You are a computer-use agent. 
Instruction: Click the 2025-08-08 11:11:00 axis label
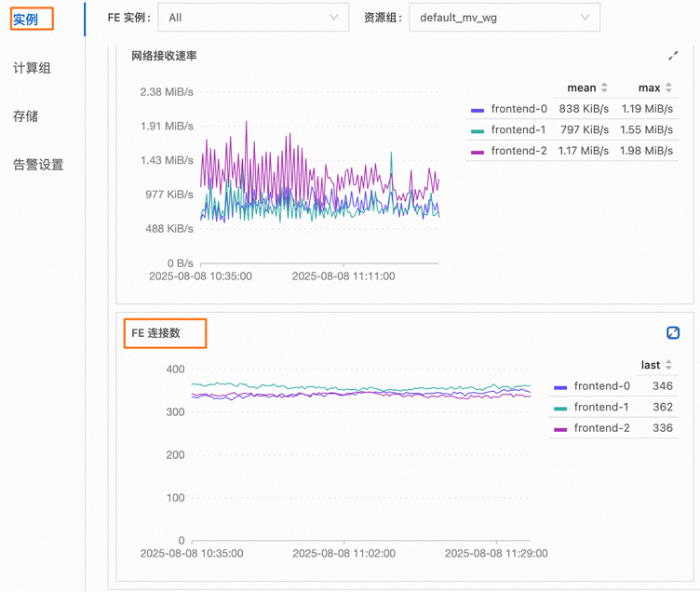pos(343,276)
